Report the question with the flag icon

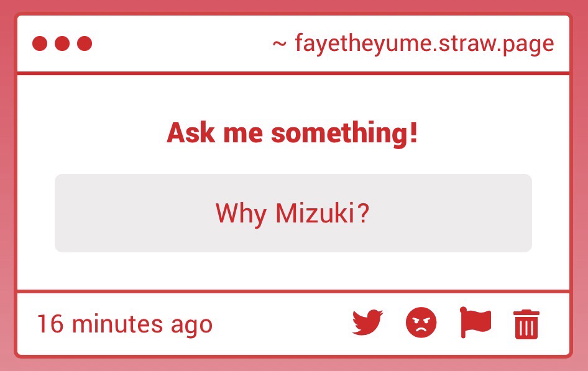(x=475, y=323)
